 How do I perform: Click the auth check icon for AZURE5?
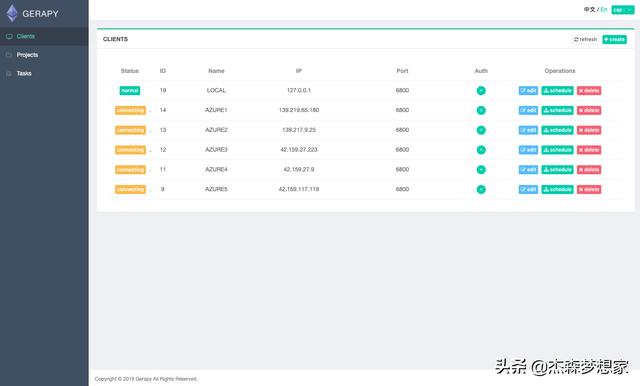pos(481,189)
